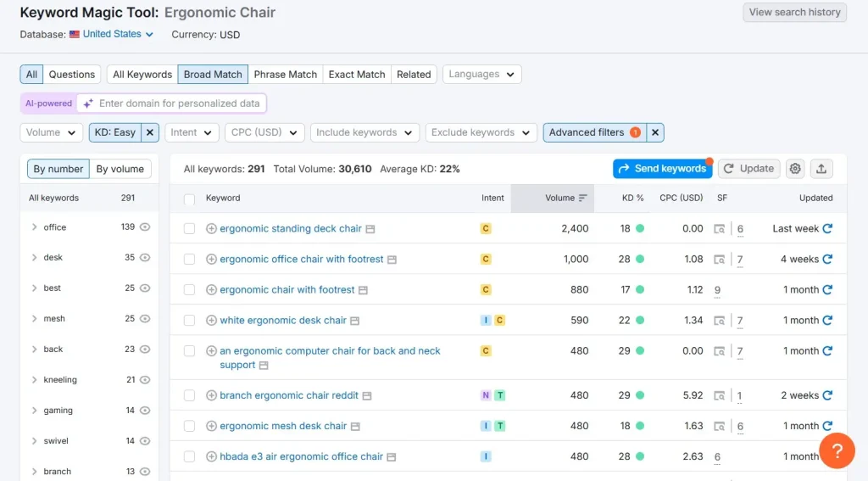
Task: Toggle visibility eye for 'mesh' group
Action: click(x=145, y=318)
